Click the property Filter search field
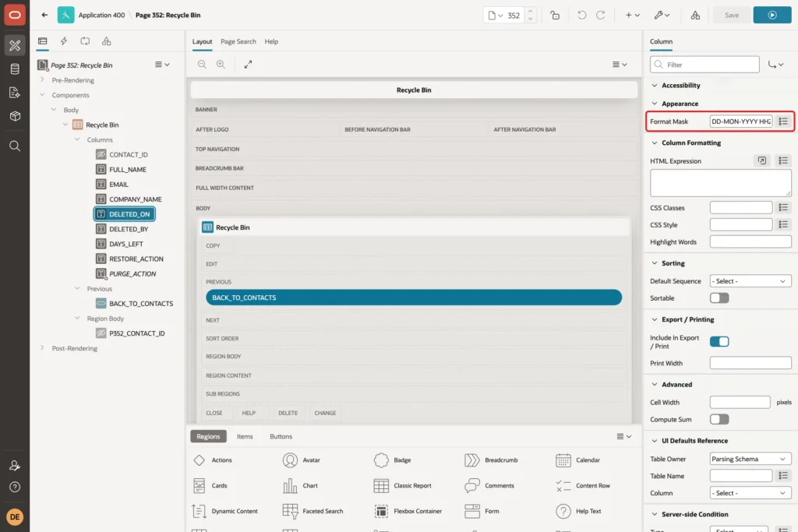 coord(704,65)
